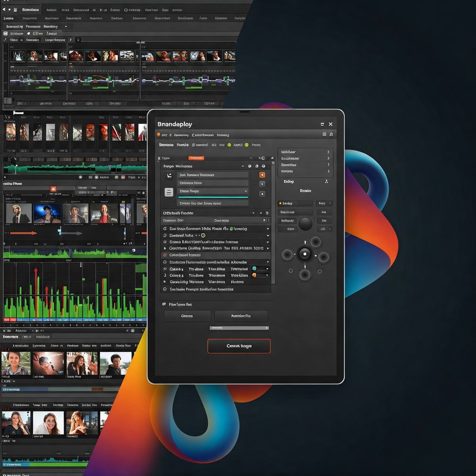Toggle the yellow dot indicator in the Bn-loy field

pos(280,203)
